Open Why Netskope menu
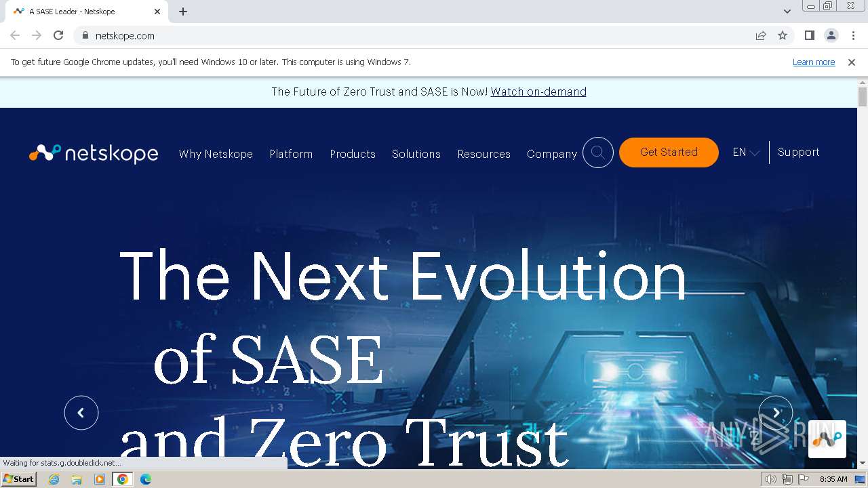The image size is (868, 488). point(216,154)
